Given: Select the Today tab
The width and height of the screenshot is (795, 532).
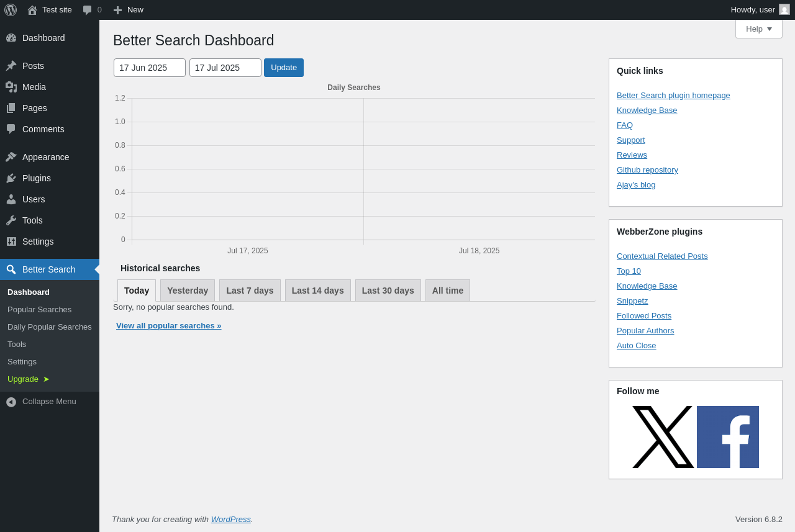Looking at the screenshot, I should click(x=137, y=291).
